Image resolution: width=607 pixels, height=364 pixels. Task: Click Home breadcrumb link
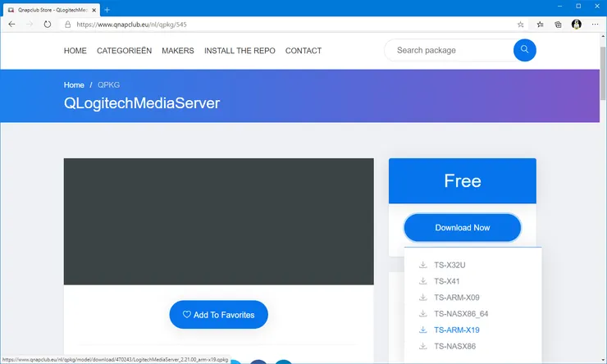pyautogui.click(x=74, y=85)
